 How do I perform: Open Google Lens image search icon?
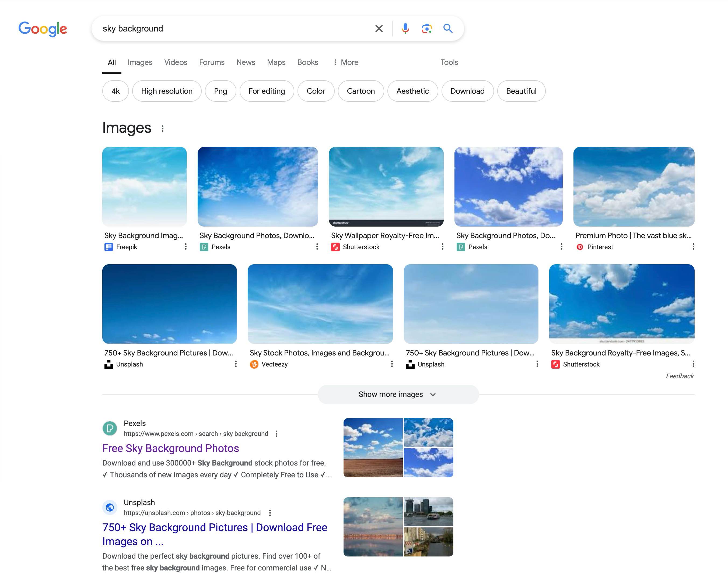[x=427, y=29]
